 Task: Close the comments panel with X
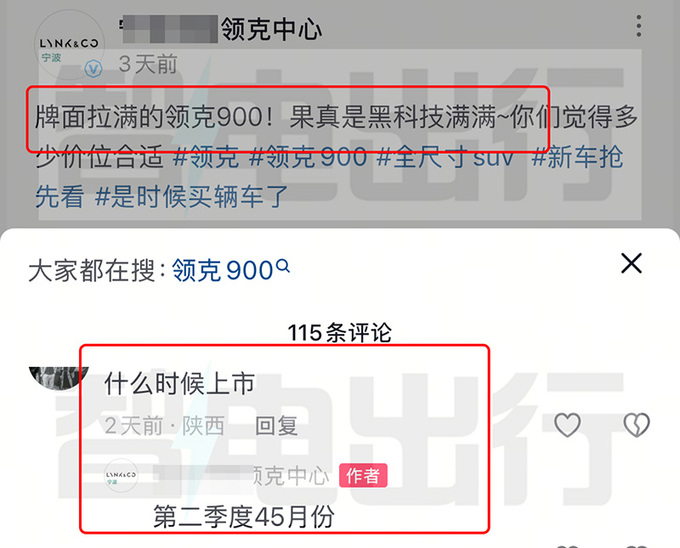pyautogui.click(x=631, y=263)
